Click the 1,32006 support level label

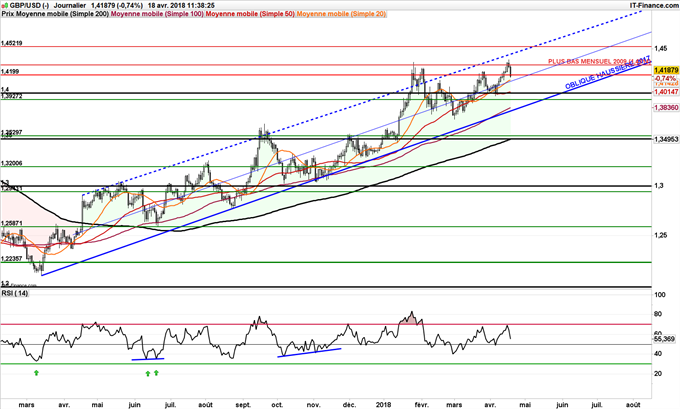coord(12,164)
